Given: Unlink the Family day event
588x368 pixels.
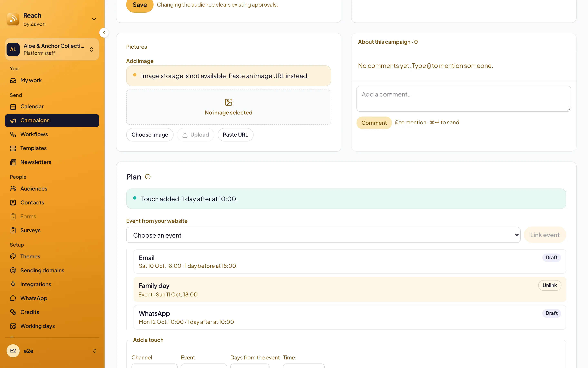Looking at the screenshot, I should point(550,285).
